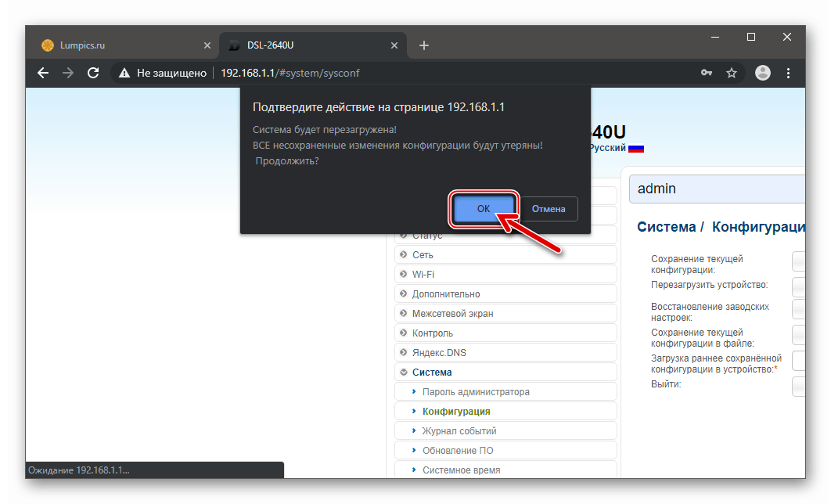Expand the Яндекс.DNS menu section
Image resolution: width=831 pixels, height=504 pixels.
(x=505, y=353)
